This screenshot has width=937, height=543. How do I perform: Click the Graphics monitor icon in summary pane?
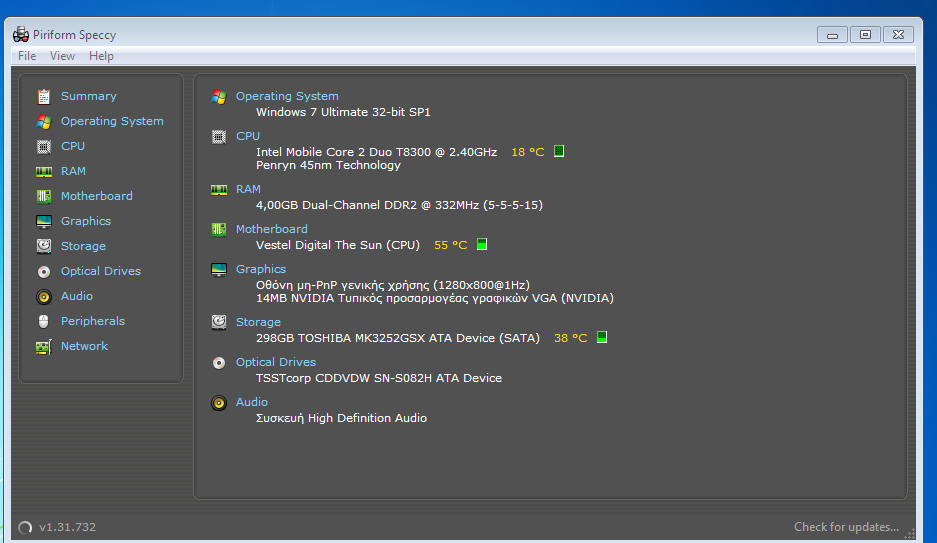(219, 270)
